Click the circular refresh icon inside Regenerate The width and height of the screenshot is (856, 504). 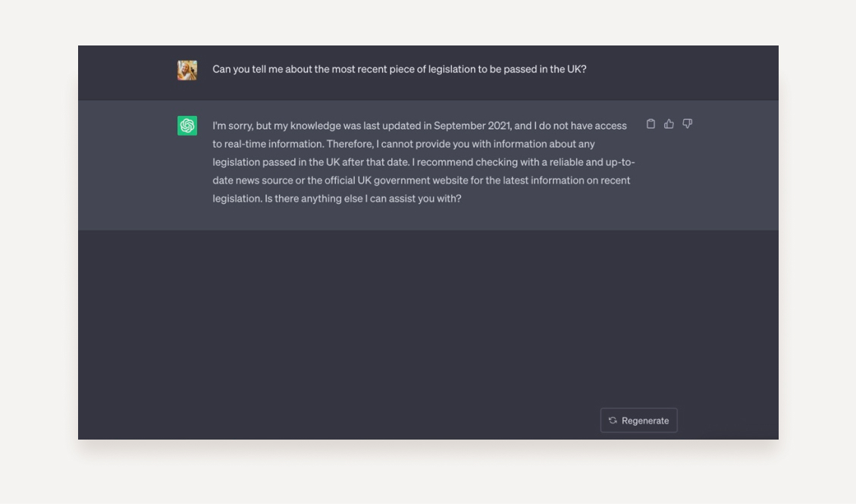pos(612,420)
